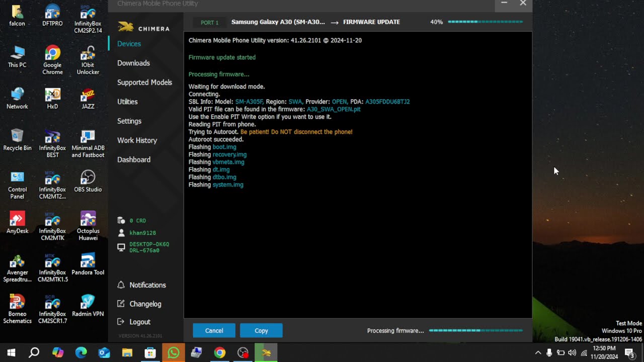Open Microsoft Edge from taskbar

[81, 352]
